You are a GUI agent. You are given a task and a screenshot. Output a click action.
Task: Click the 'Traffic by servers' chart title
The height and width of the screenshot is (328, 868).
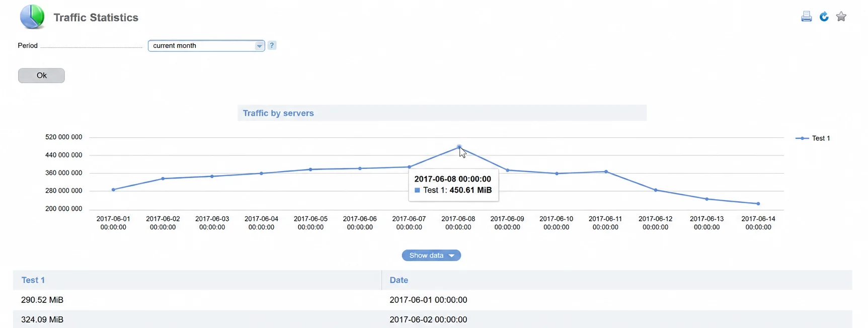[278, 113]
